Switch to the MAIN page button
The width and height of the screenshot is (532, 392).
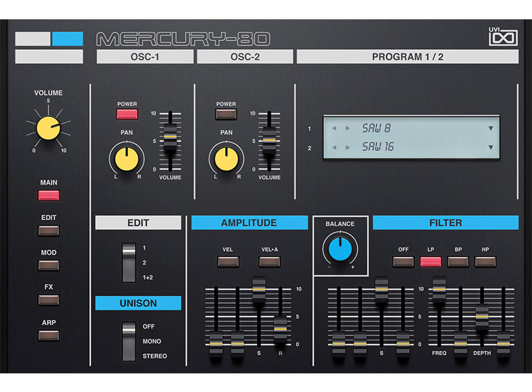coord(49,195)
